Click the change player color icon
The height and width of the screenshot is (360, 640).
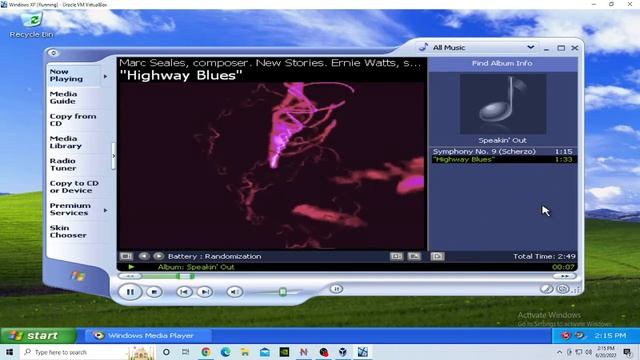pos(546,289)
